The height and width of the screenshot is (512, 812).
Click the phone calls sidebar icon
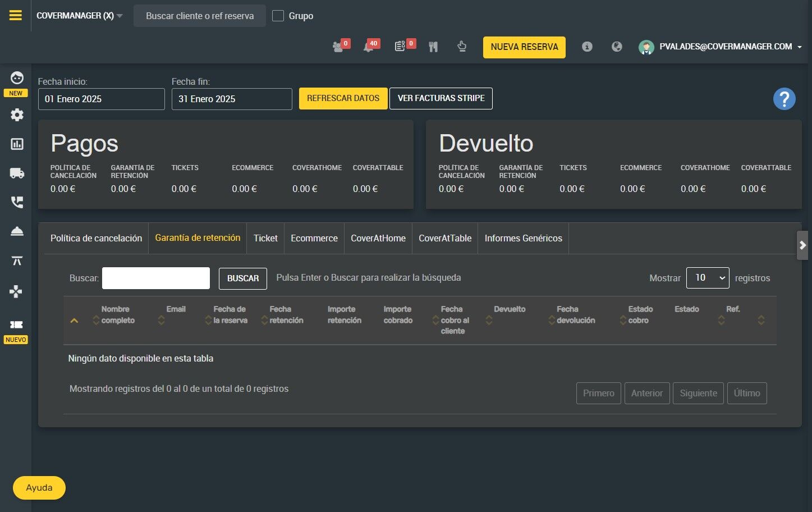click(17, 203)
